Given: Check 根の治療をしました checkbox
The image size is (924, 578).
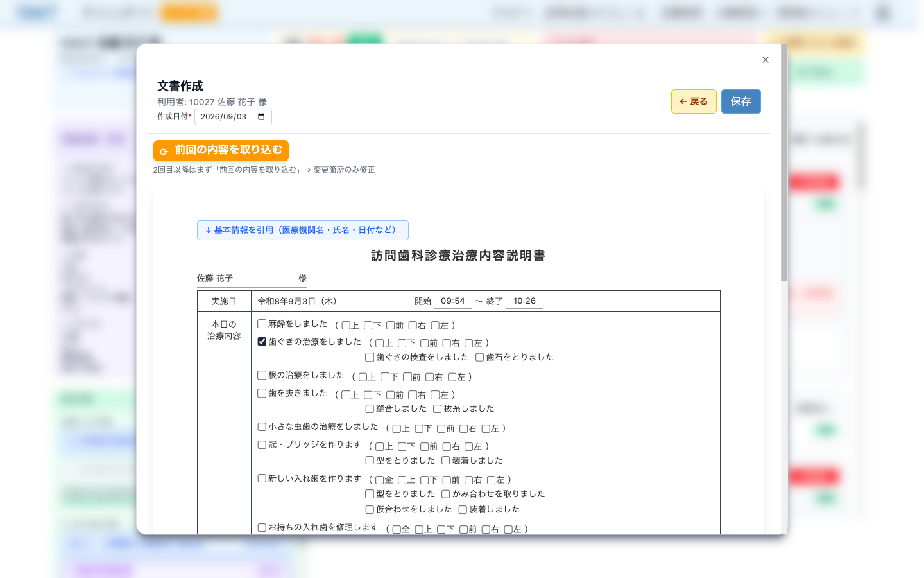Looking at the screenshot, I should tap(262, 375).
